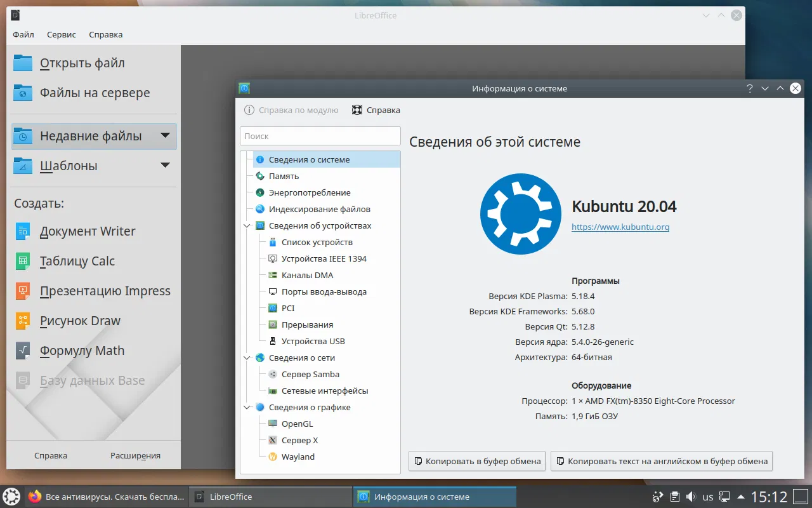Click the Сервер Samba icon
The image size is (812, 508).
[x=273, y=374]
